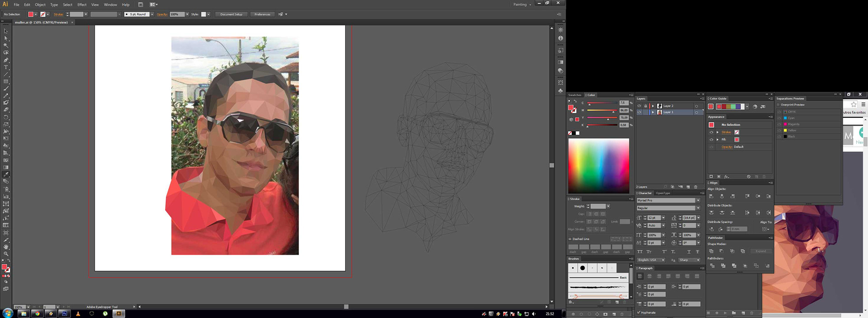Screen dimensions: 868x318
Task: Toggle Fill visibility eye in Appearance panel
Action: point(711,140)
